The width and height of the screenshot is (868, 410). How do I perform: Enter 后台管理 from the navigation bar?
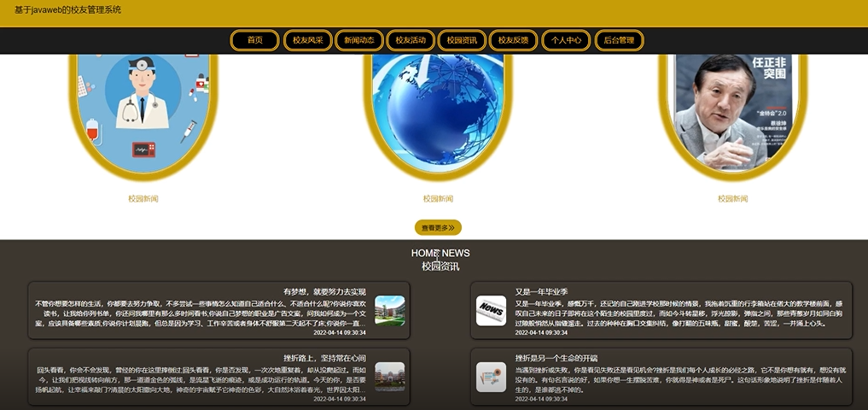619,40
